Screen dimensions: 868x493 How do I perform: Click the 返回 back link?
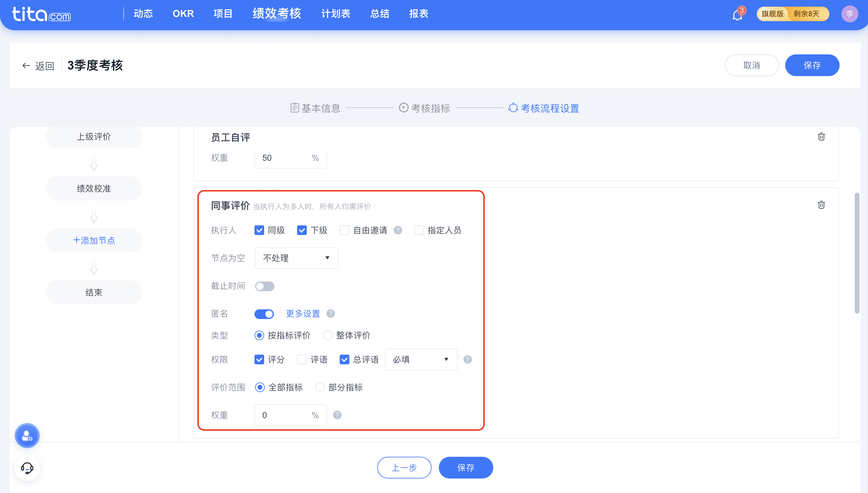[x=38, y=66]
